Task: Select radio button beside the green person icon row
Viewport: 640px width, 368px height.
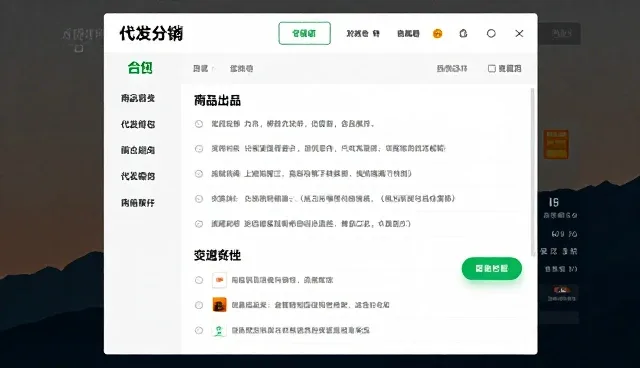Action: click(199, 330)
